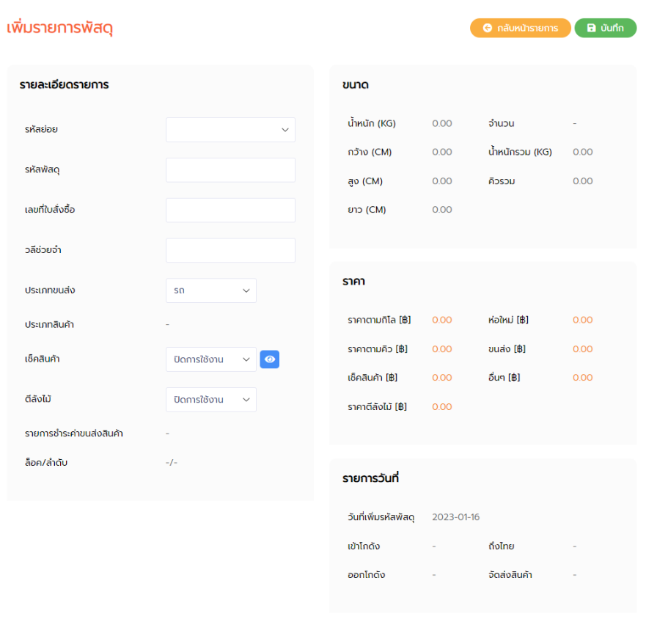
Task: Click the chevron arrow in รหัสย่อ field
Action: pyautogui.click(x=285, y=130)
